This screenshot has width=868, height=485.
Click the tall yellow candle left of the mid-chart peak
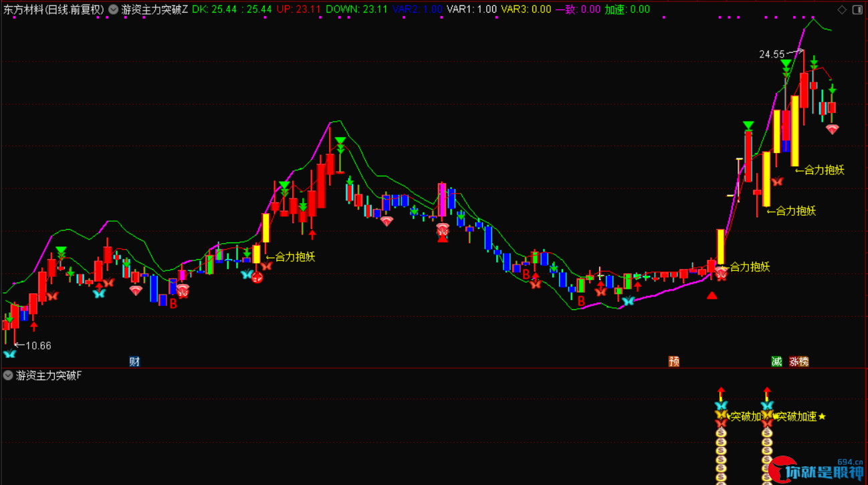pyautogui.click(x=265, y=227)
